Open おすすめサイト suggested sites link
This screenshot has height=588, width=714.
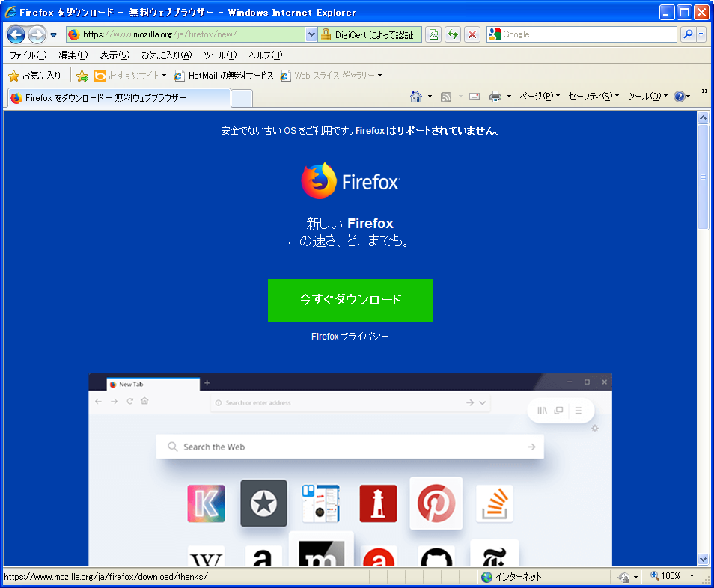[129, 76]
